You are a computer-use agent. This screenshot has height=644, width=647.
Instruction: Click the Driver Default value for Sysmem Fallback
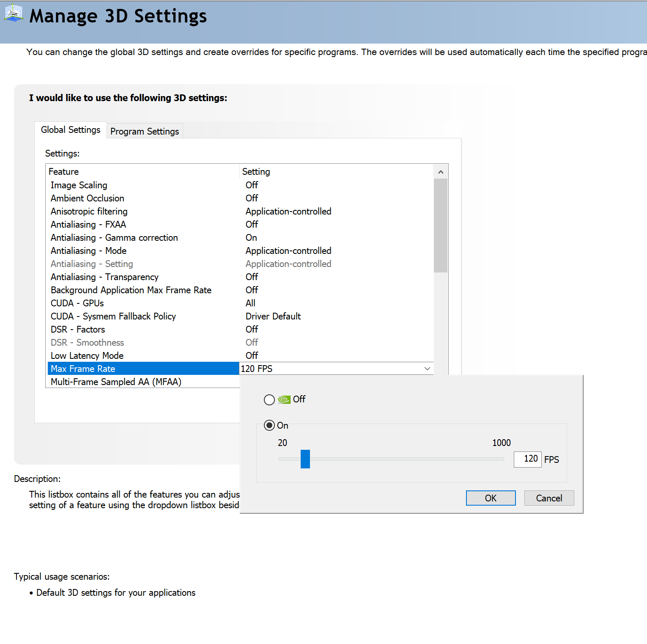(273, 316)
